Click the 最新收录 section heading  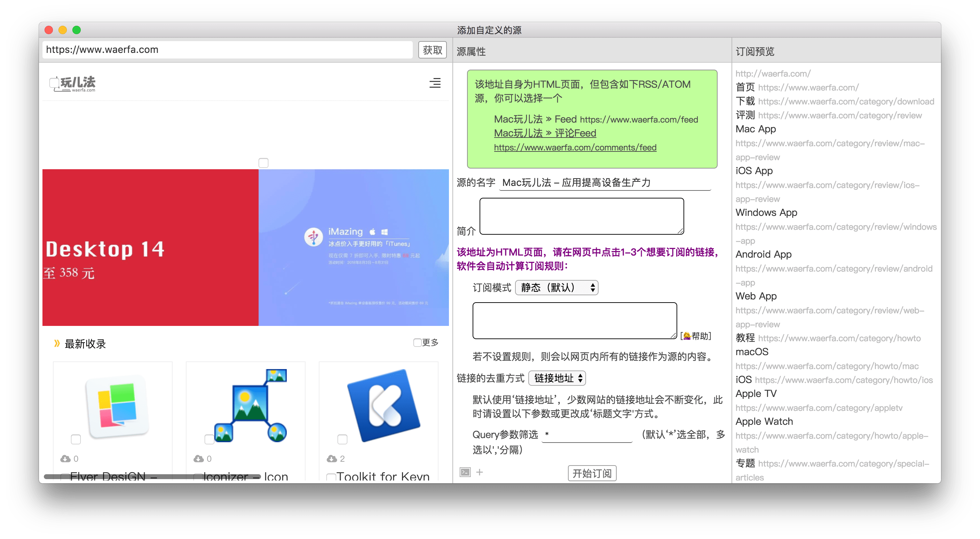pos(85,344)
